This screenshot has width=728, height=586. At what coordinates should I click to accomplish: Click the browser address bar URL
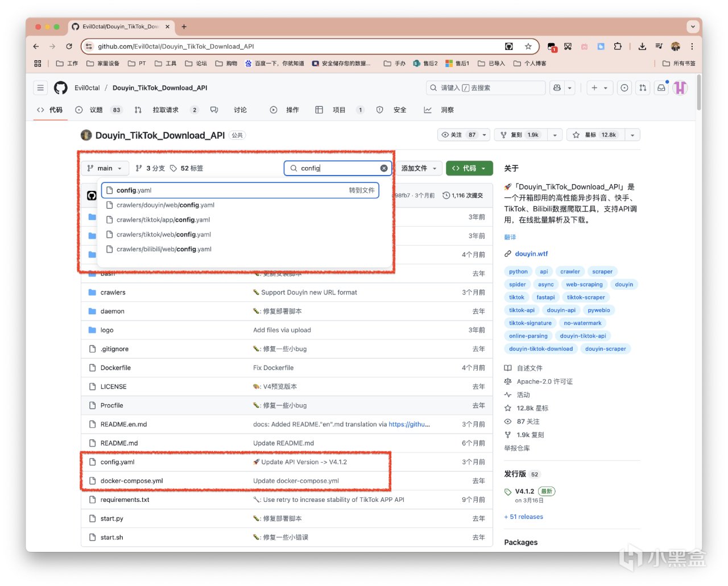click(176, 47)
